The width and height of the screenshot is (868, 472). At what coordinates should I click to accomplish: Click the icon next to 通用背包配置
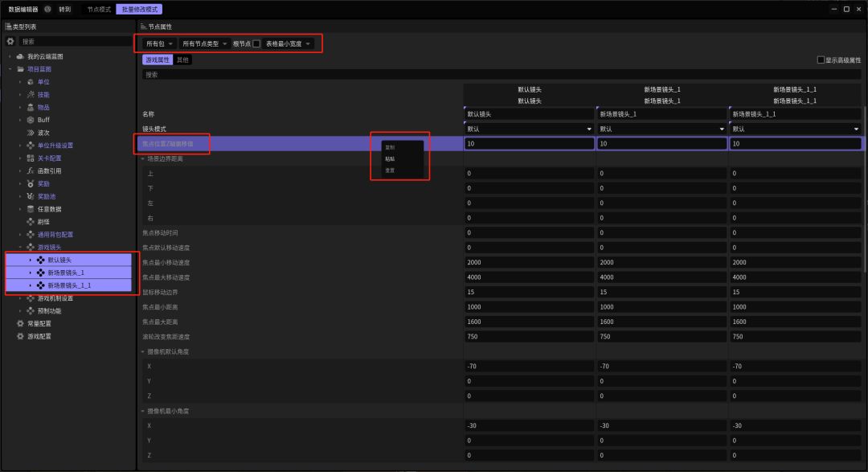(x=31, y=235)
